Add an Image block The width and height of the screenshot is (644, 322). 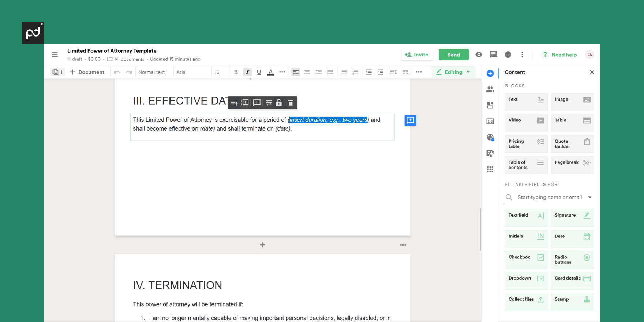[x=572, y=102]
